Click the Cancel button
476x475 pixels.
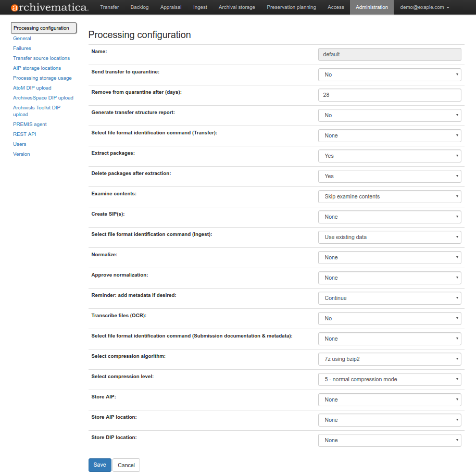(x=126, y=465)
